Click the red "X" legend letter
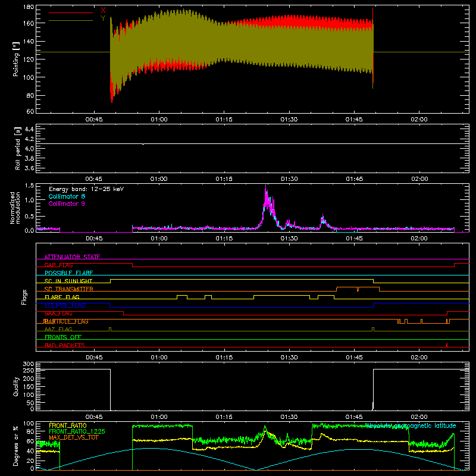The image size is (476, 476). (103, 11)
